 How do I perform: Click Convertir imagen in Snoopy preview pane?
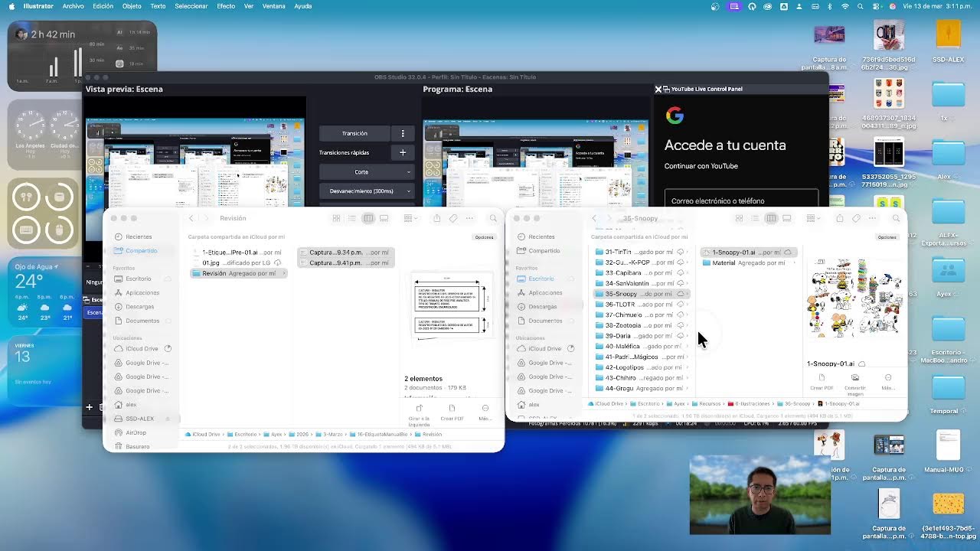coord(855,383)
